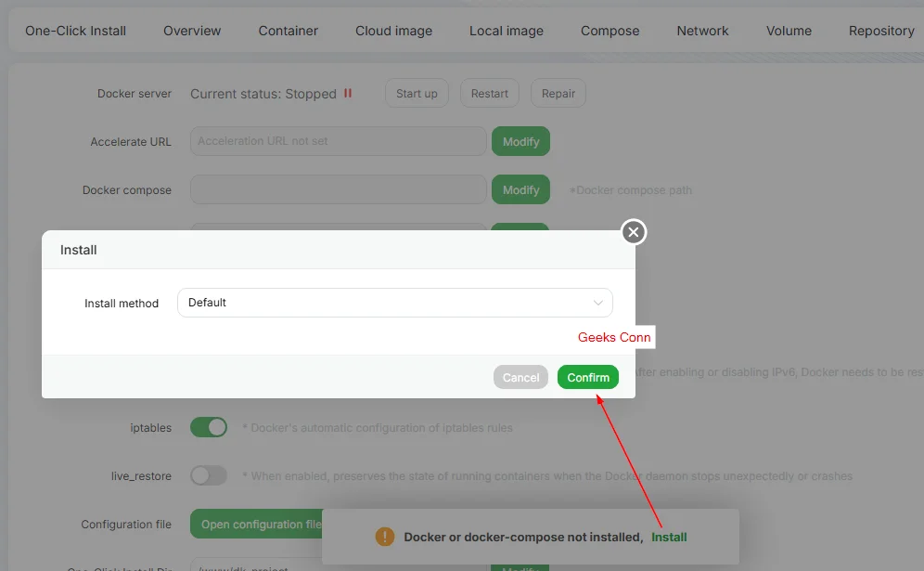
Task: Start up the stopped Docker server
Action: coord(417,93)
